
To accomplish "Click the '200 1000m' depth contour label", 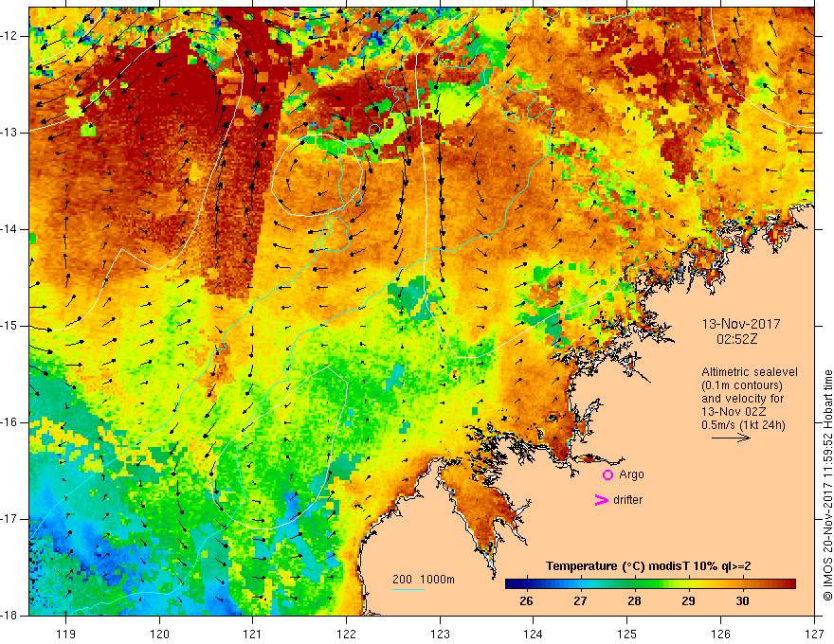I will pos(424,580).
